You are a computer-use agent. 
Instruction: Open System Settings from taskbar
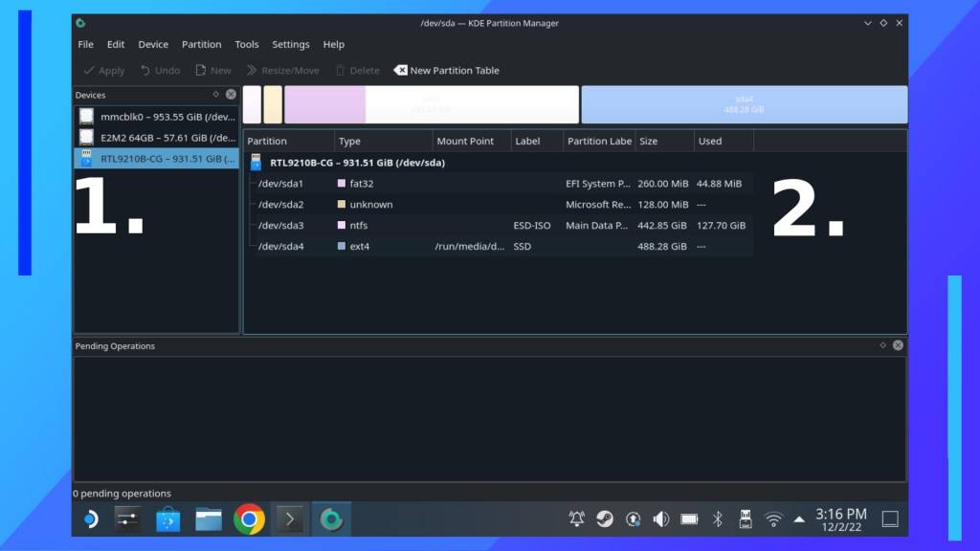(128, 519)
